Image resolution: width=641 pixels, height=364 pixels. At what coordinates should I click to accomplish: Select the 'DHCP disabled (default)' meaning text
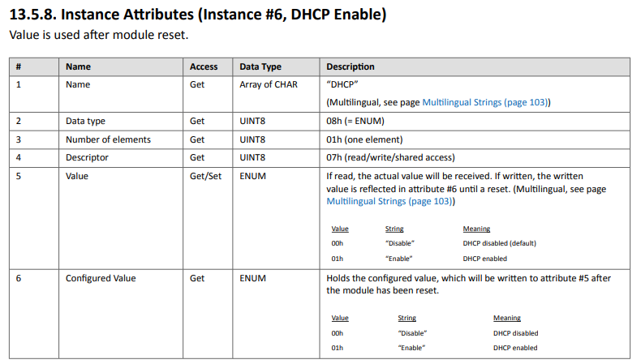click(499, 243)
